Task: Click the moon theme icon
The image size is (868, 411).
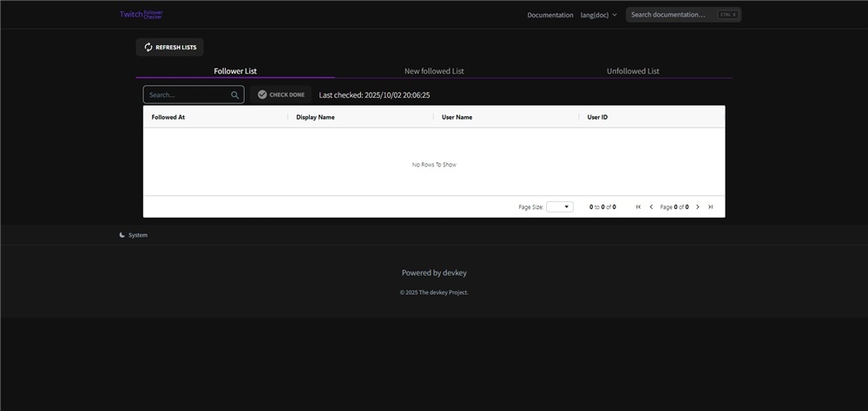Action: tap(122, 235)
